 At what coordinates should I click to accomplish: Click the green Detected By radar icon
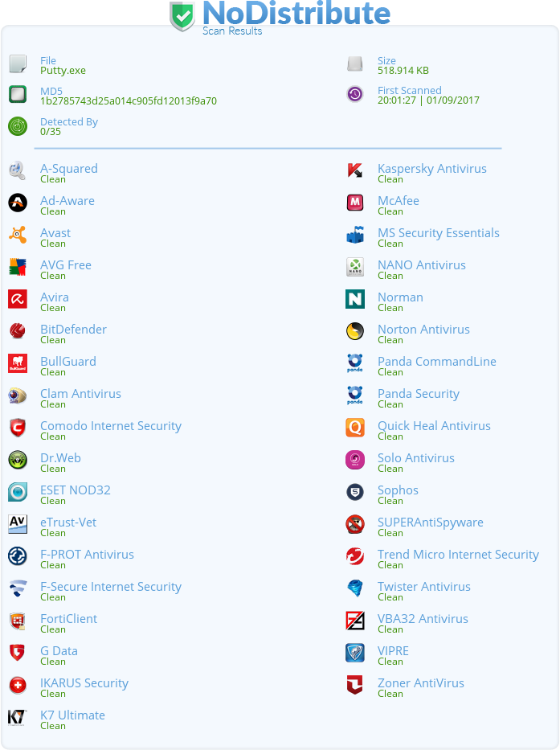[18, 126]
